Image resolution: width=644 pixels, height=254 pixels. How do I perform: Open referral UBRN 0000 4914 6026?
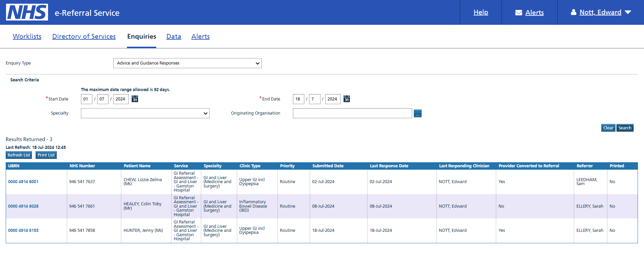pos(23,206)
